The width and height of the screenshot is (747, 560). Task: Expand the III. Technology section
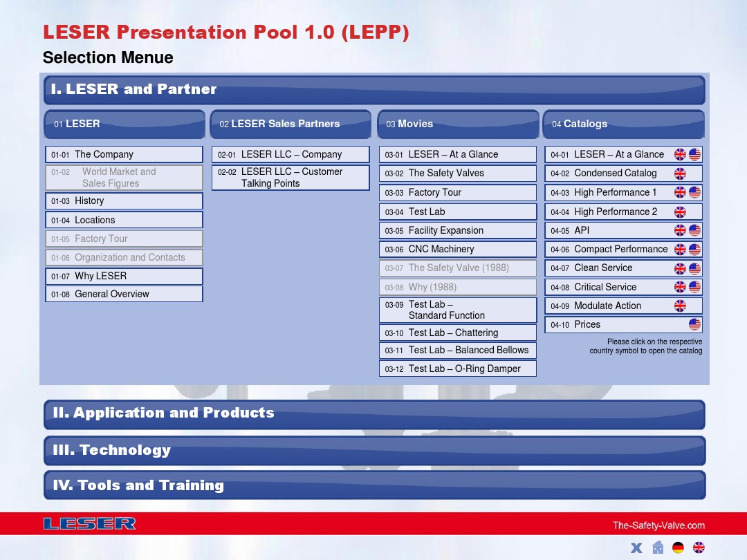click(x=374, y=450)
